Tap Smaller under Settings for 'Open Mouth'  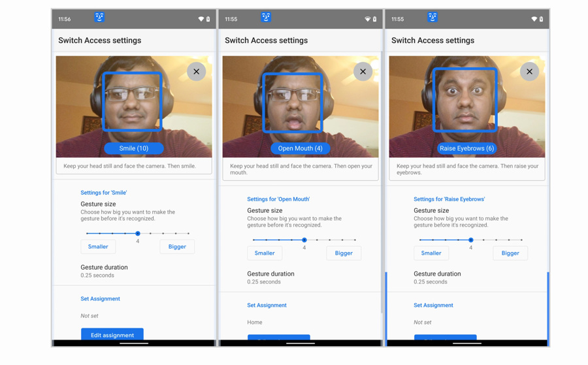pos(265,253)
